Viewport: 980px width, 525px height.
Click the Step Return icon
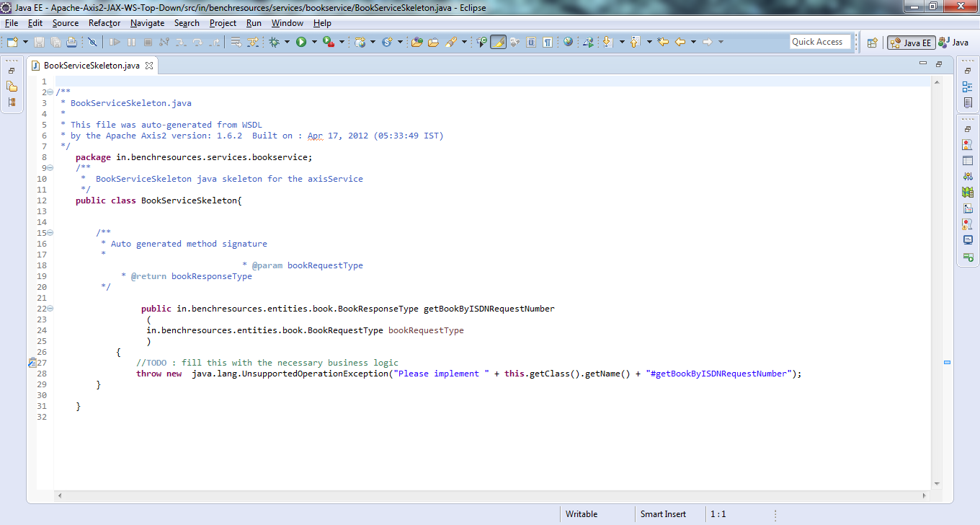[214, 42]
